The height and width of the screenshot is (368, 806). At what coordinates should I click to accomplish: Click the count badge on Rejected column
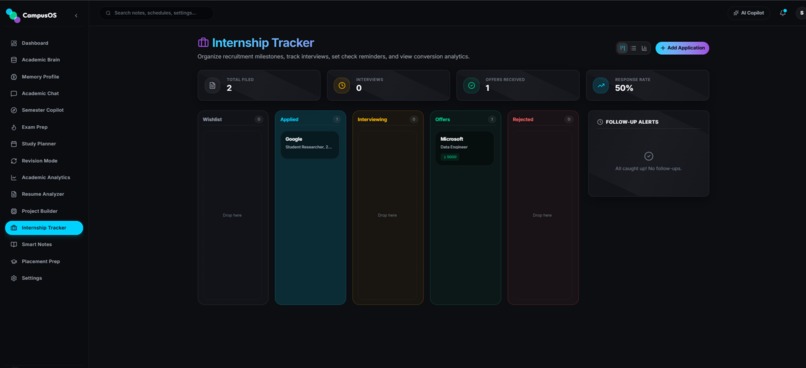(569, 119)
